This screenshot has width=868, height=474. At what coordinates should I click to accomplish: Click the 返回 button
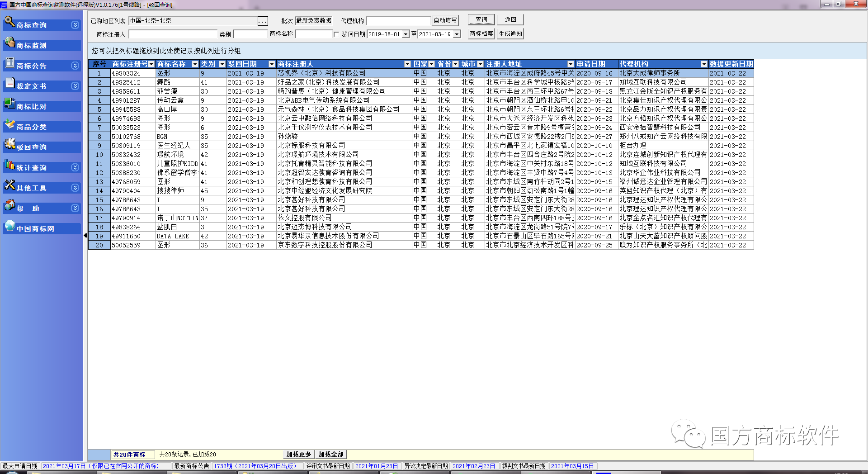coord(510,20)
